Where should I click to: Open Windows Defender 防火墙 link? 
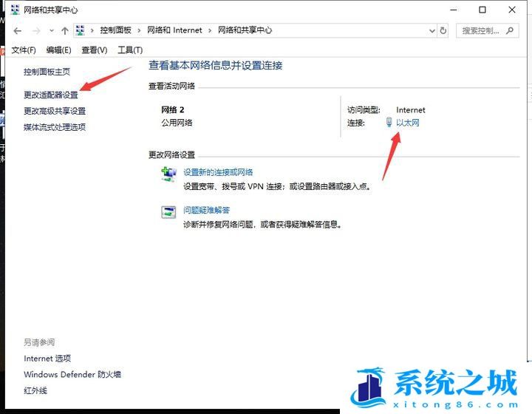pyautogui.click(x=72, y=374)
